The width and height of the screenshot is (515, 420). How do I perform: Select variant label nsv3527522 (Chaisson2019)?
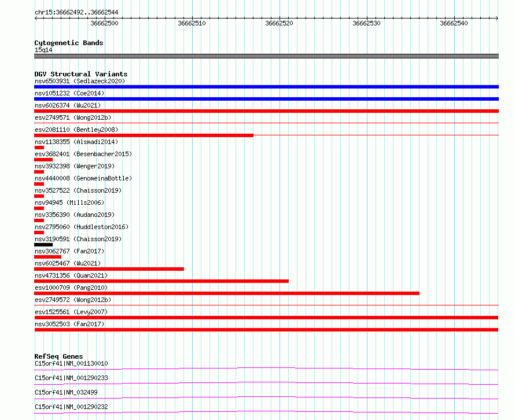pos(78,190)
